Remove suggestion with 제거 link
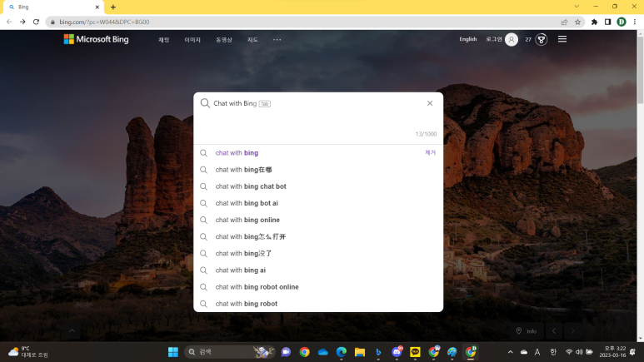 (430, 152)
